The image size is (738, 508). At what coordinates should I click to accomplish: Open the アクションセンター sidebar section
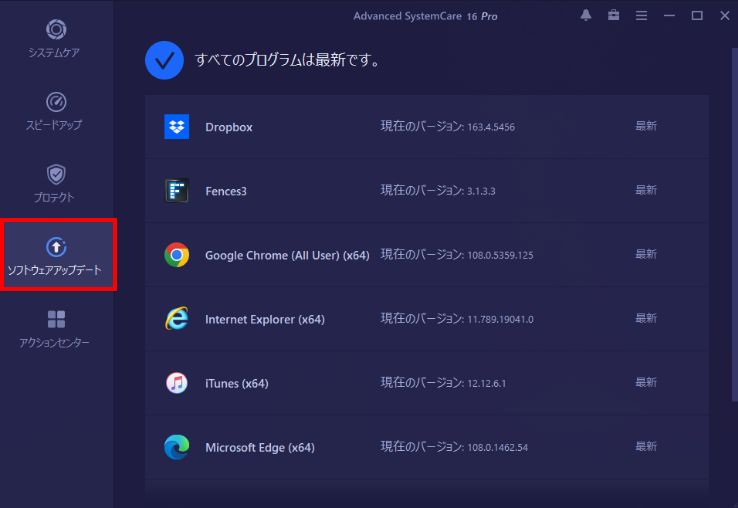[56, 329]
